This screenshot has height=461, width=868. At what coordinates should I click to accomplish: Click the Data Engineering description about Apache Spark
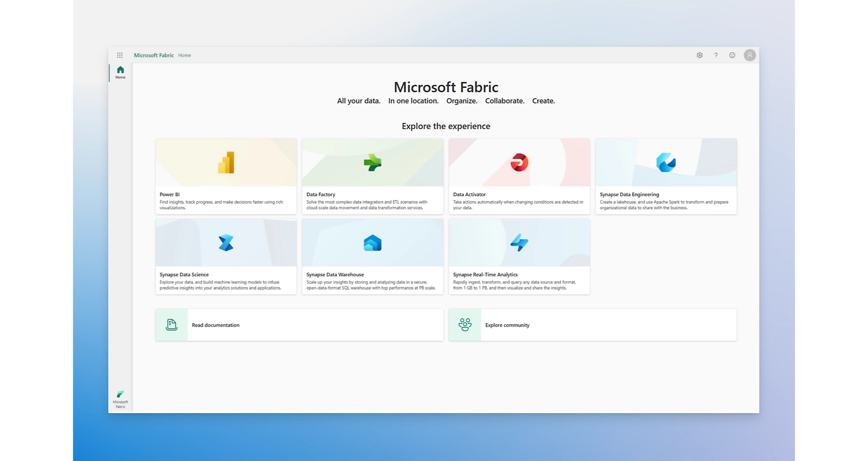coord(664,205)
